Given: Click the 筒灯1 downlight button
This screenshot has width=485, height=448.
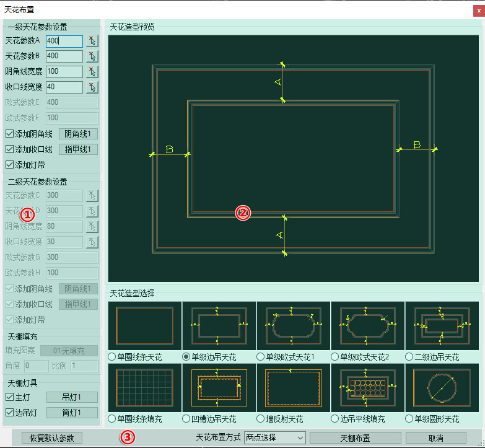Looking at the screenshot, I should click(x=72, y=413).
